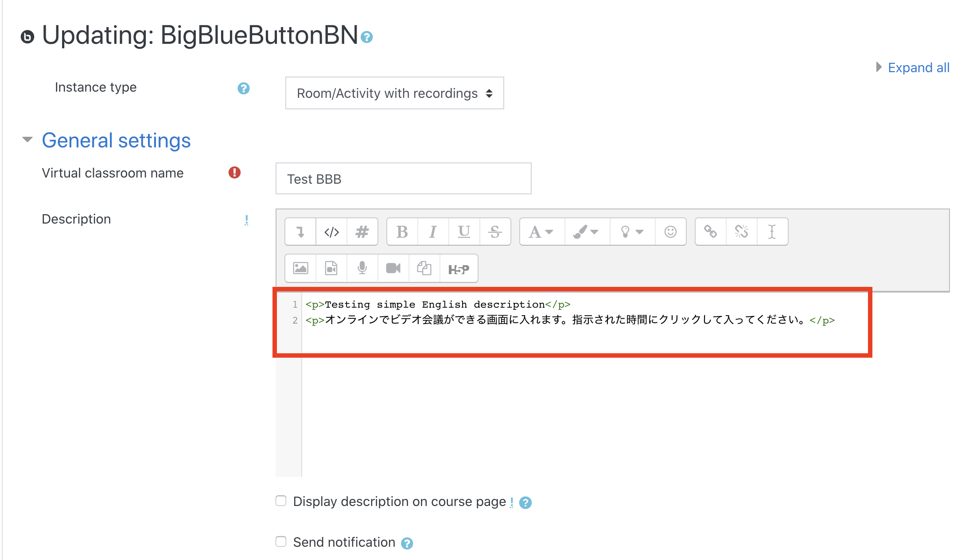Show help for Send notification

tap(407, 543)
